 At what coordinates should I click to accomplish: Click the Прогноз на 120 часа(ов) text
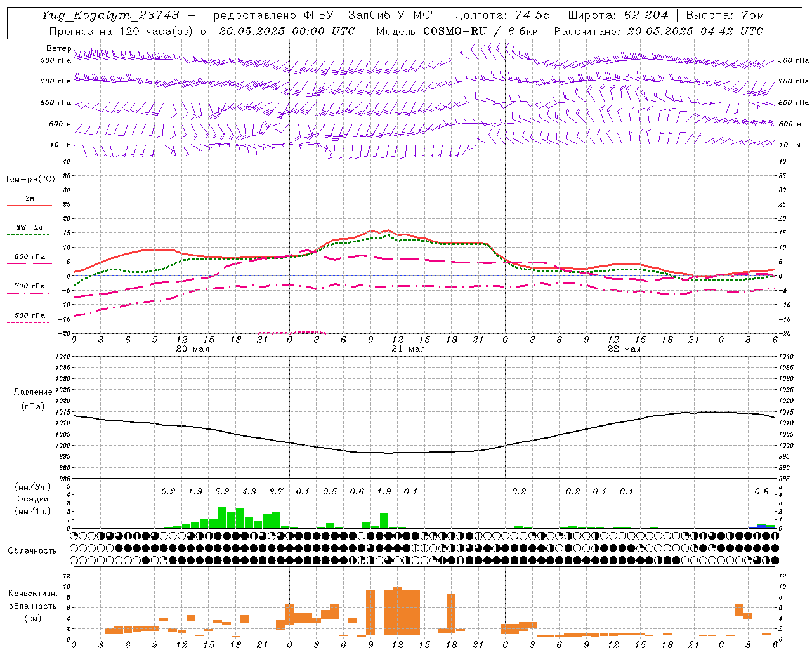pyautogui.click(x=122, y=31)
